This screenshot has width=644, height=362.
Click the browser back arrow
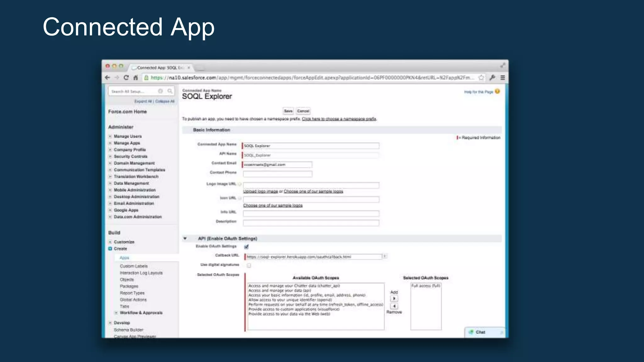pos(108,78)
